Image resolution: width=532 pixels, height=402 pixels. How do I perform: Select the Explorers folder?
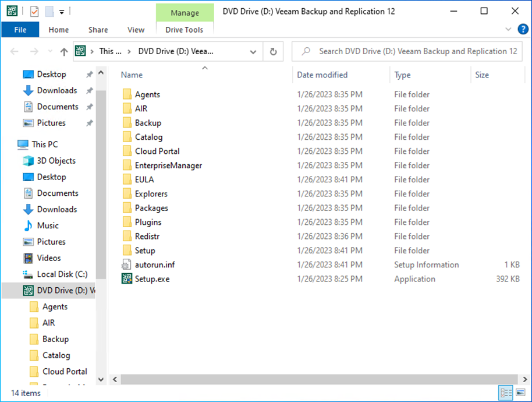click(x=151, y=194)
